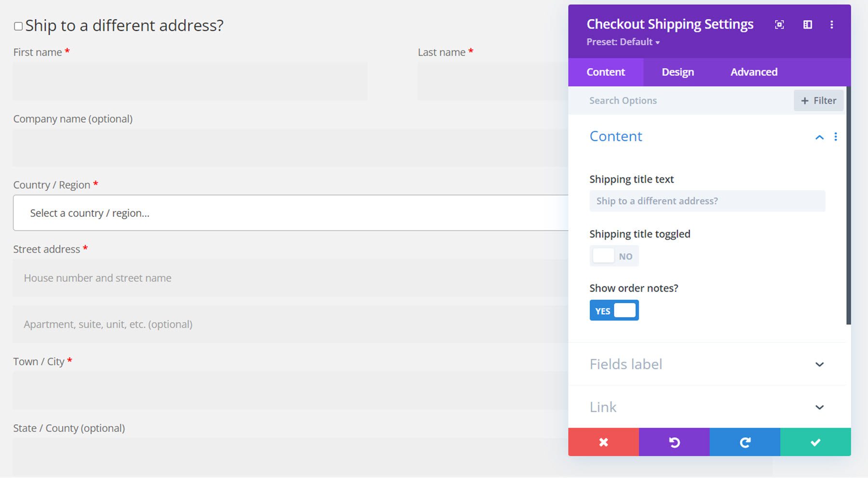Image resolution: width=868 pixels, height=478 pixels.
Task: Discard changes with the red X button
Action: (x=603, y=442)
